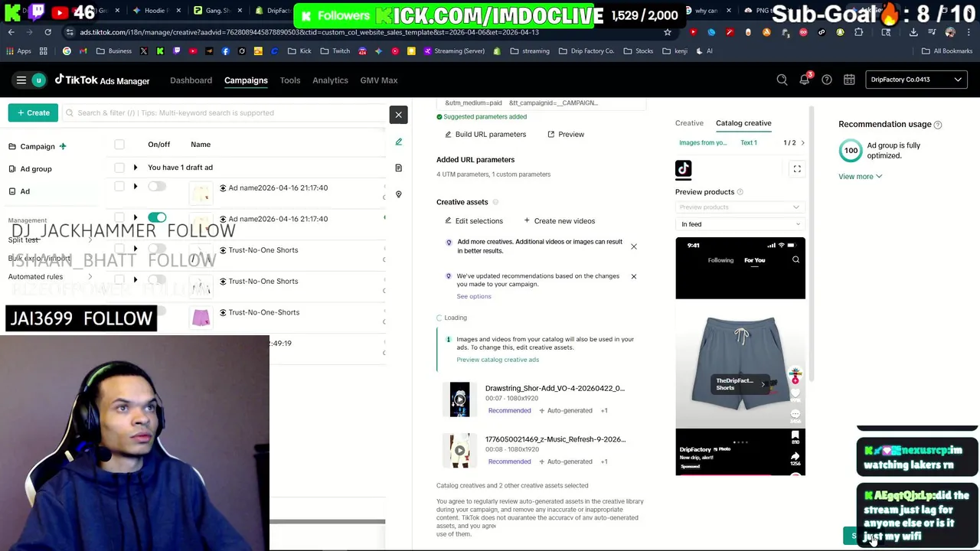Image resolution: width=980 pixels, height=551 pixels.
Task: Expand the second Trust-No-One Shorts row
Action: (x=136, y=281)
